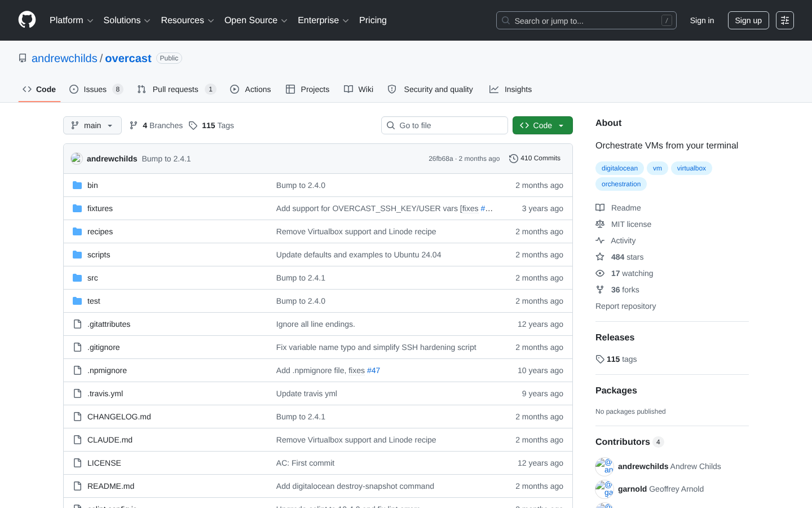Switch to the Pull requests tab
The image size is (812, 508).
[176, 89]
